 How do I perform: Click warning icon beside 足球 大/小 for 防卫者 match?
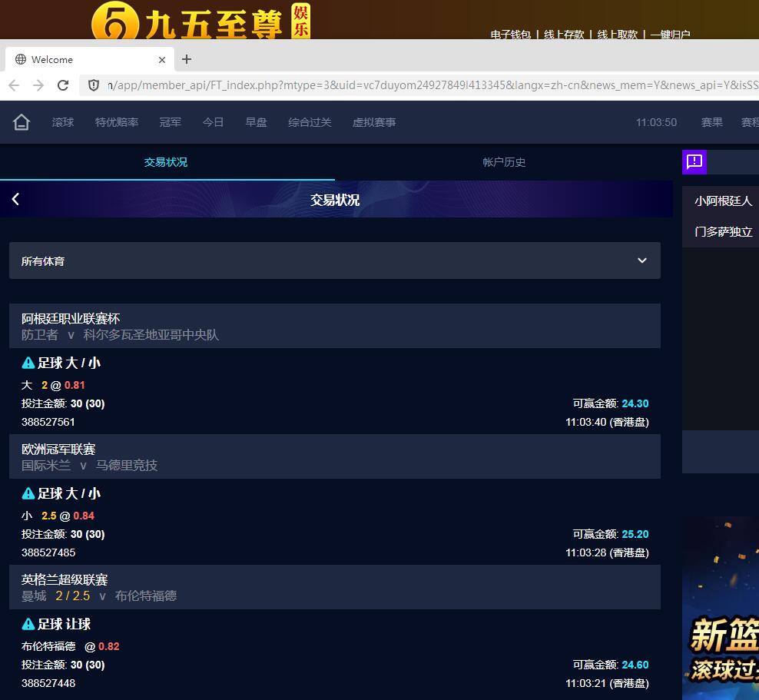[28, 363]
